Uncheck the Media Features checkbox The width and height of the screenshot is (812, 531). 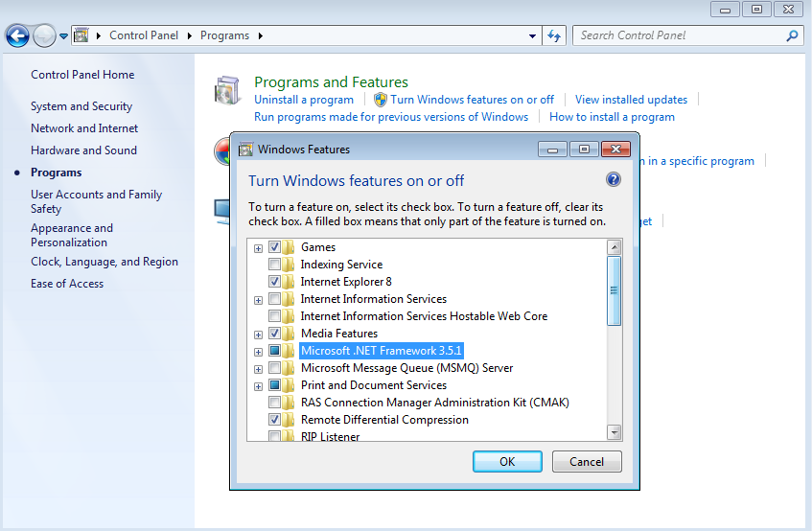click(274, 334)
